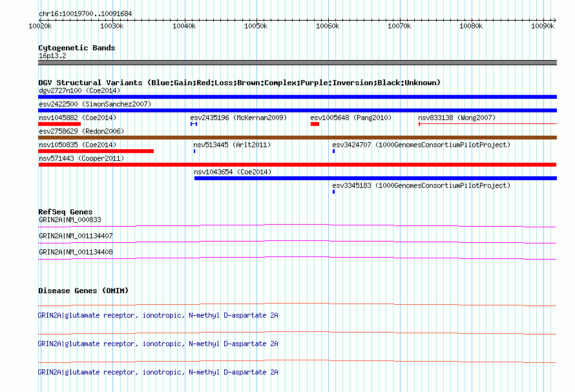The width and height of the screenshot is (575, 392).
Task: Open the dgv2727n100 (Coe2014) label
Action: coord(79,90)
